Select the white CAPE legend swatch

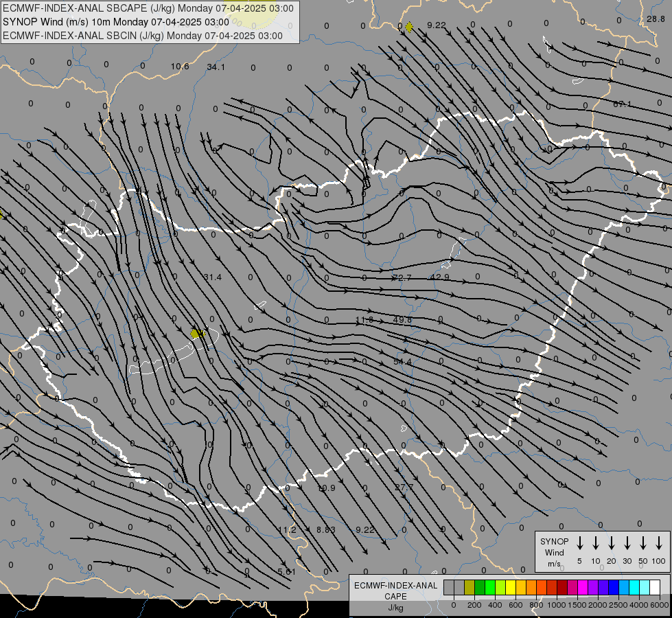pyautogui.click(x=654, y=587)
